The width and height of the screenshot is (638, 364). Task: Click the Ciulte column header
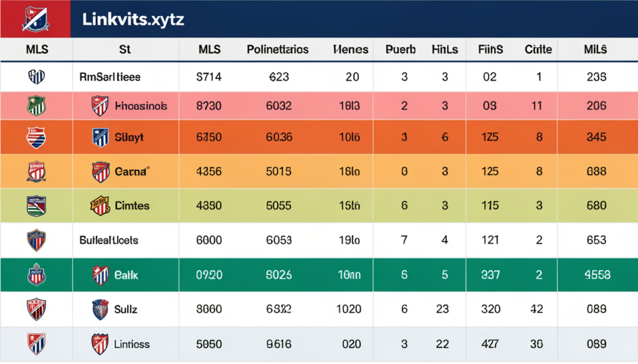pyautogui.click(x=538, y=49)
